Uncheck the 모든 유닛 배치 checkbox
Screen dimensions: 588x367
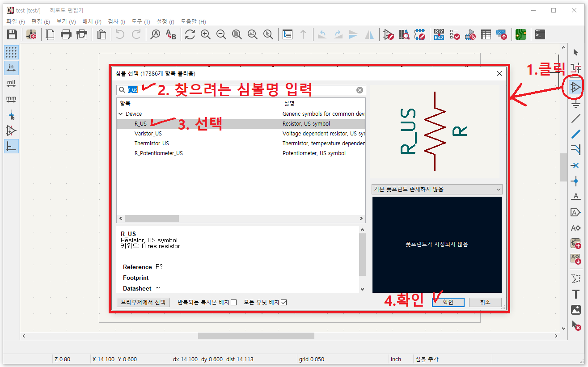(x=283, y=303)
